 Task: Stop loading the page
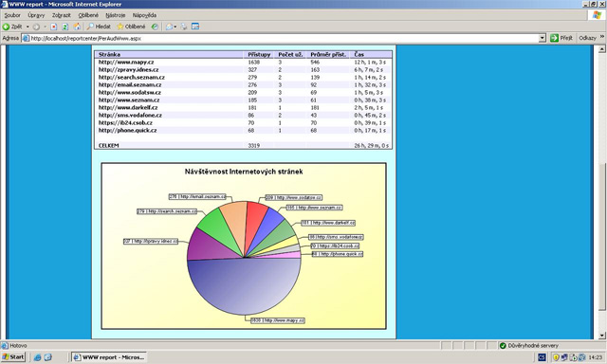click(54, 27)
